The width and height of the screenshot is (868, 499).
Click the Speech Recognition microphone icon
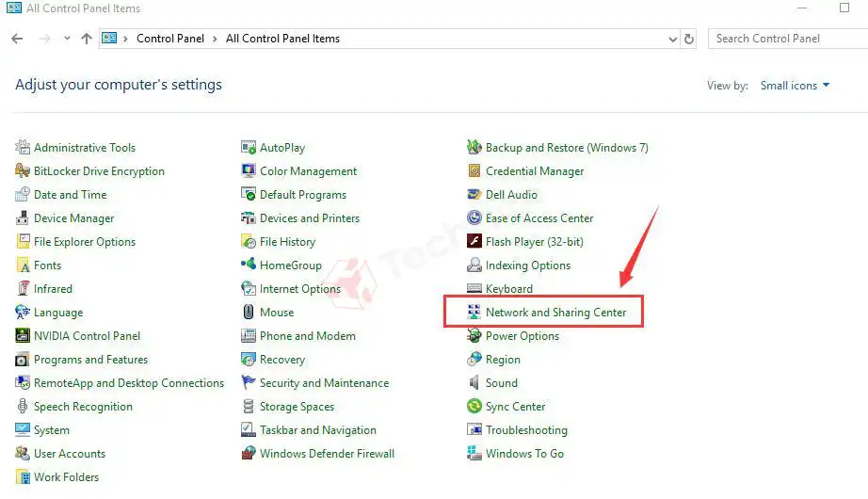coord(23,407)
